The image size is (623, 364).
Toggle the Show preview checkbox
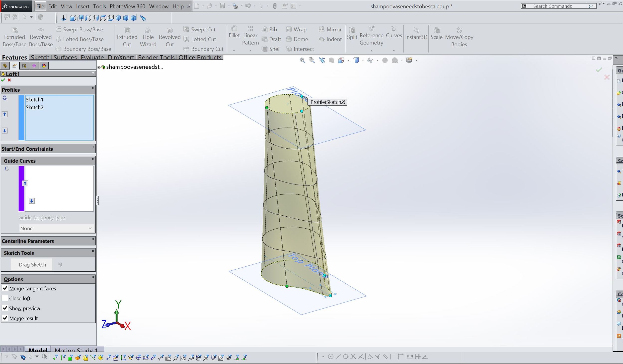[5, 308]
